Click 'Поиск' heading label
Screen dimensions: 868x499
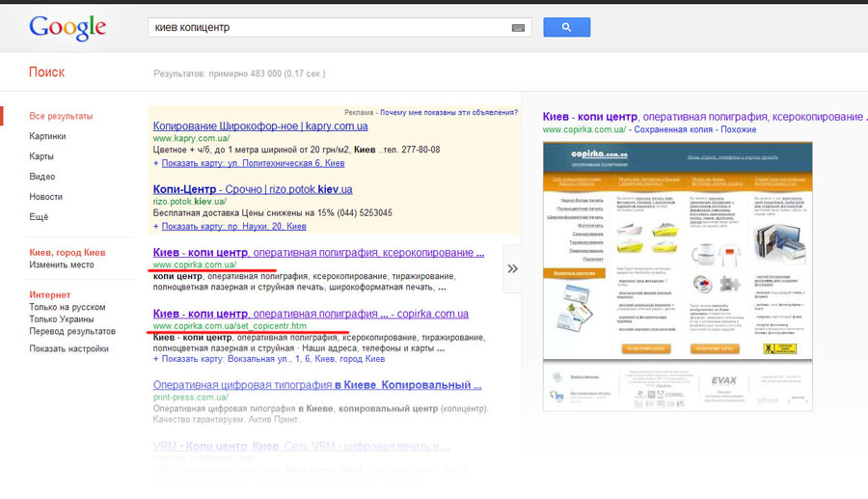coord(46,72)
